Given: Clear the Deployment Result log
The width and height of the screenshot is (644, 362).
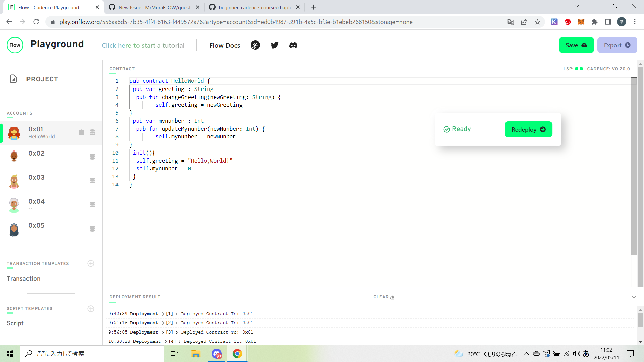Looking at the screenshot, I should [x=384, y=297].
